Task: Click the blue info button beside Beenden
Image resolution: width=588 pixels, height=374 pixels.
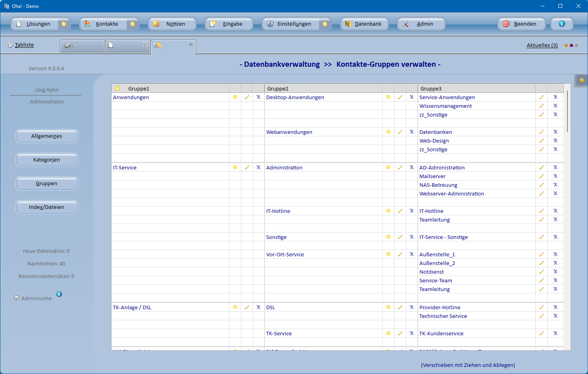Action: click(x=562, y=24)
